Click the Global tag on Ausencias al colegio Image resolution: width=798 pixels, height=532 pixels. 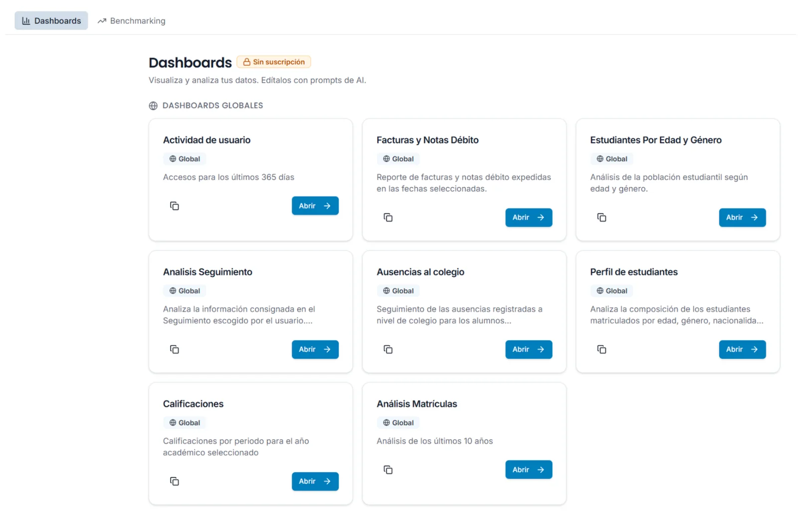pos(398,291)
